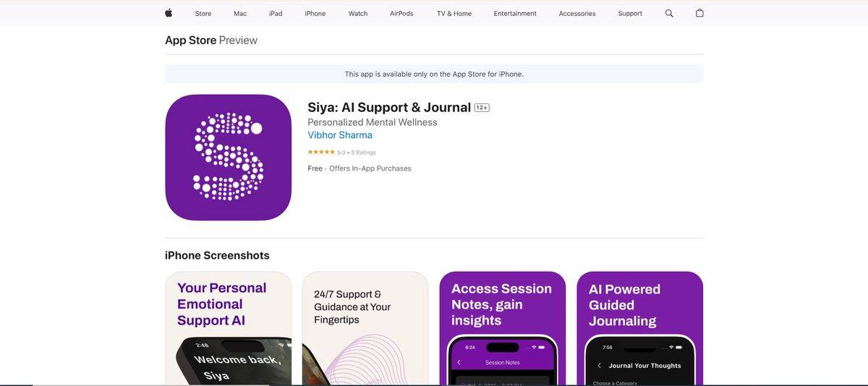The width and height of the screenshot is (868, 386).
Task: Open the Your Personal Emotional Support AI screenshot
Action: 228,329
